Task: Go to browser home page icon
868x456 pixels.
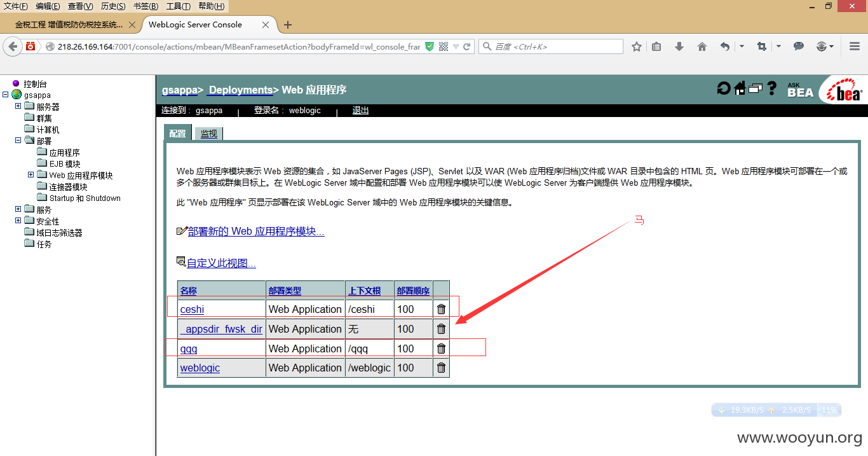Action: tap(702, 46)
